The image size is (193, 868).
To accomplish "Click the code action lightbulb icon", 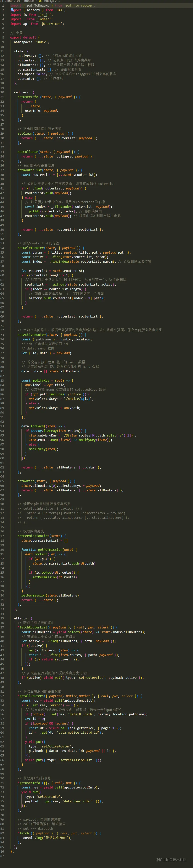I will [x=12, y=10].
